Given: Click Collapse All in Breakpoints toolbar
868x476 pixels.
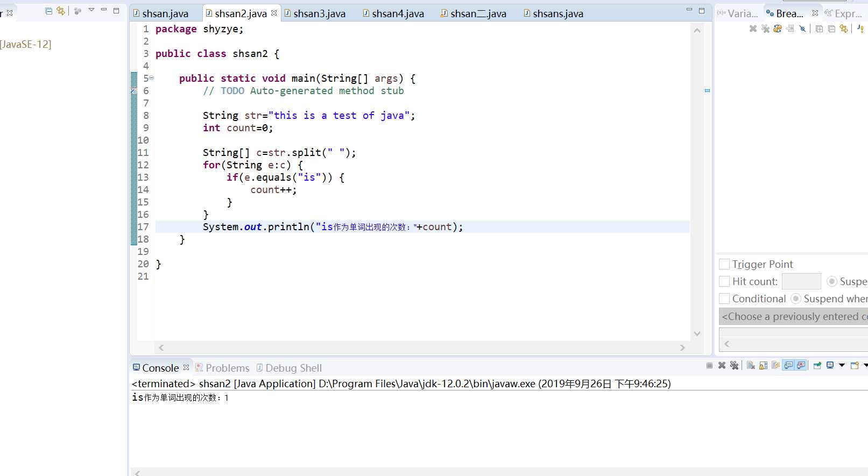Looking at the screenshot, I should tap(831, 29).
